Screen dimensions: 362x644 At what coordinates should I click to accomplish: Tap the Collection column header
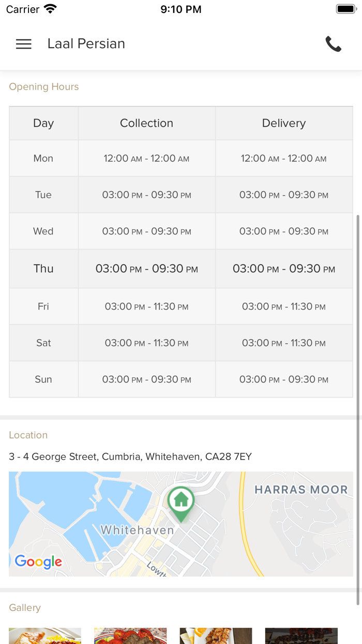point(146,123)
